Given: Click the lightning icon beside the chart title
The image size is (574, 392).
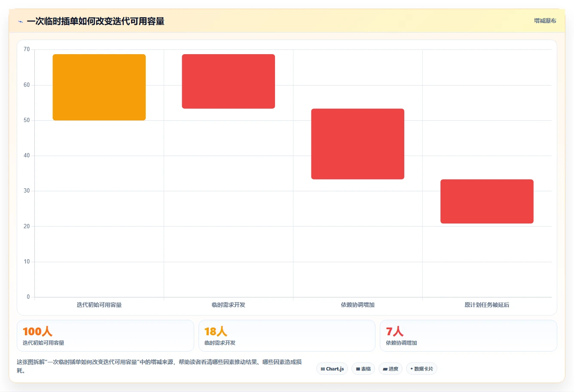Looking at the screenshot, I should pos(20,21).
